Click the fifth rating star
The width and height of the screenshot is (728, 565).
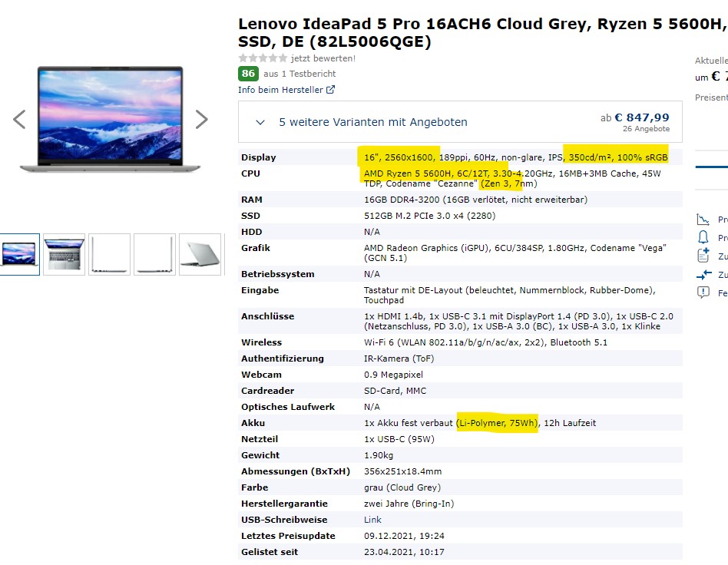point(283,58)
